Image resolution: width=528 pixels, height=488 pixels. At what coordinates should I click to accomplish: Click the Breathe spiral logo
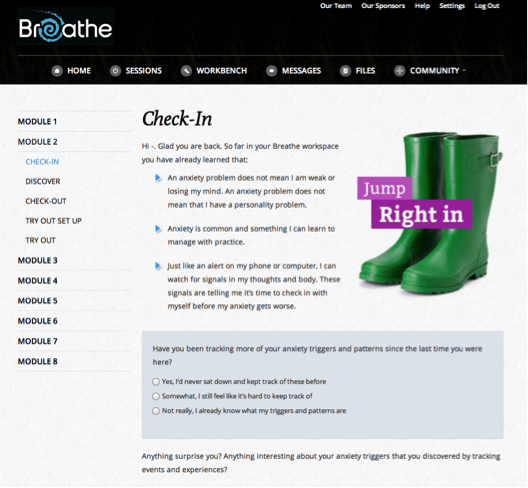tap(66, 27)
